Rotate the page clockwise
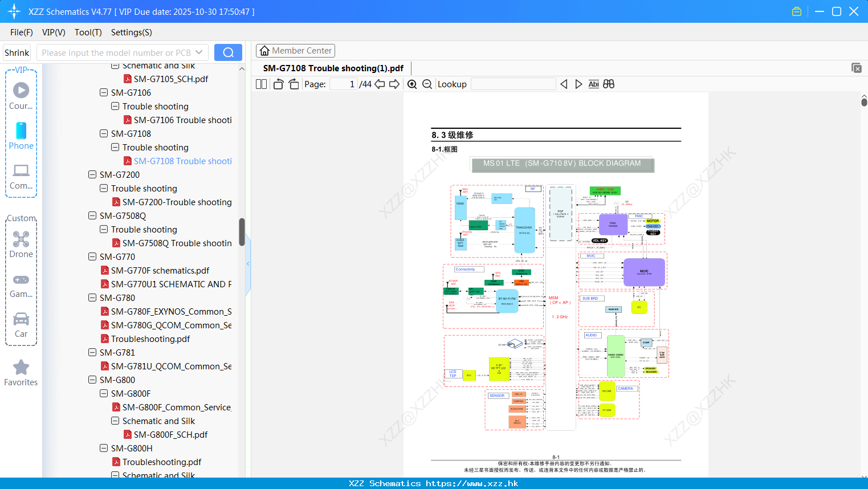Image resolution: width=868 pixels, height=489 pixels. click(294, 84)
